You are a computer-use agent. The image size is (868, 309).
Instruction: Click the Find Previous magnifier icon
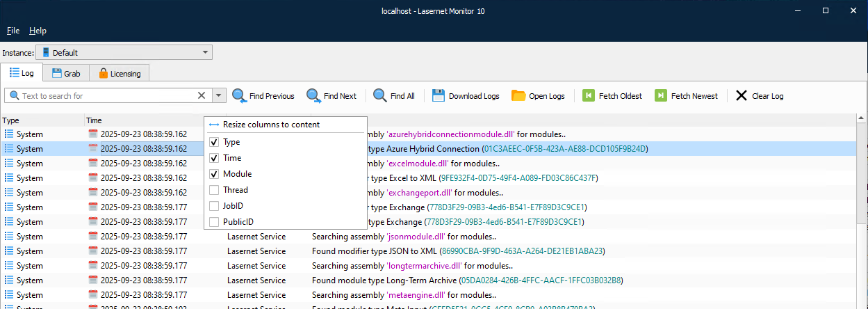point(240,96)
